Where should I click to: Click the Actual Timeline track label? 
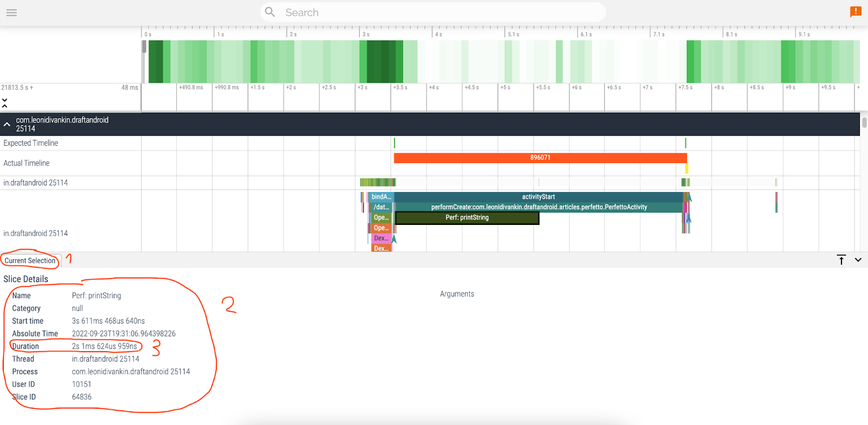tap(27, 163)
